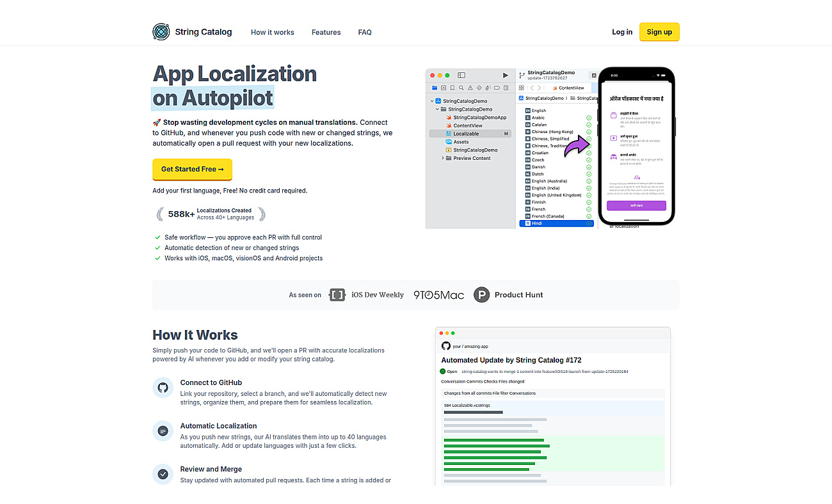Select the Xcode project navigator folder icon

435,88
